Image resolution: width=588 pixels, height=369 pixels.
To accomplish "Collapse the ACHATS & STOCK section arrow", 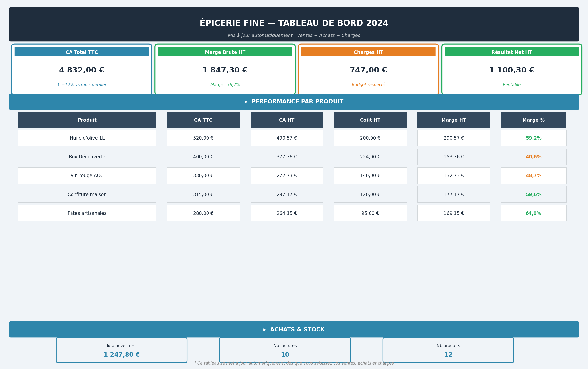I will 265,330.
